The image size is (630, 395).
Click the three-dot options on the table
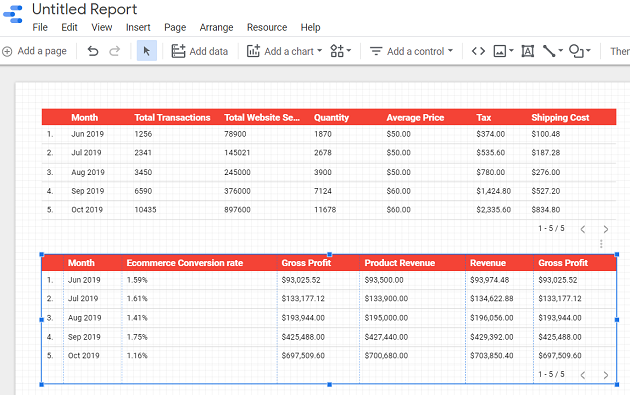tap(601, 244)
